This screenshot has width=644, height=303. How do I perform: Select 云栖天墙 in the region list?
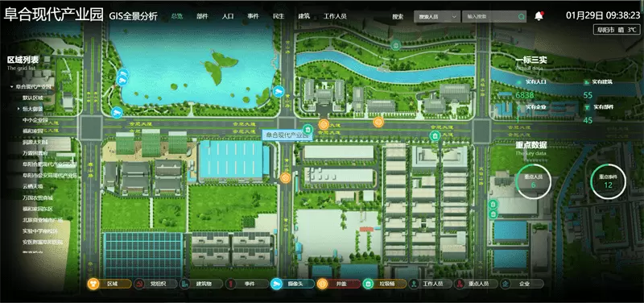click(33, 186)
